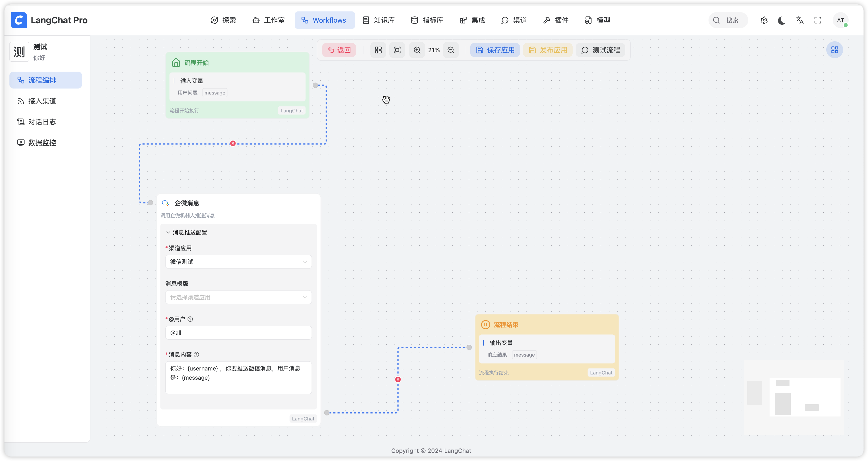
Task: Click the zoom out magnifier icon
Action: point(451,50)
